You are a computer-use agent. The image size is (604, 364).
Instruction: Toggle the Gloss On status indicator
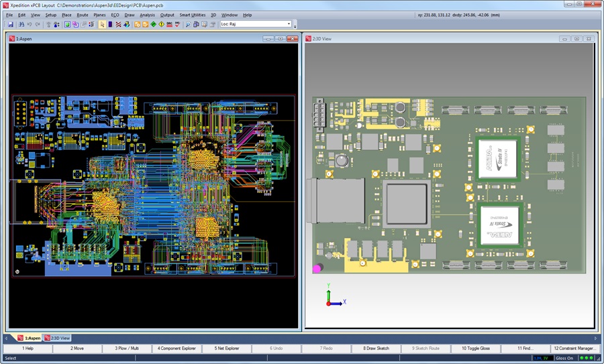[x=564, y=358]
